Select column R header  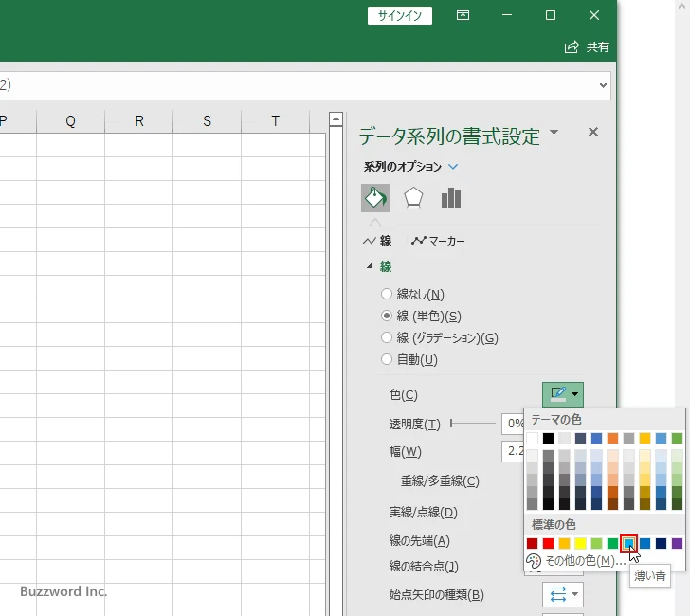(x=139, y=121)
